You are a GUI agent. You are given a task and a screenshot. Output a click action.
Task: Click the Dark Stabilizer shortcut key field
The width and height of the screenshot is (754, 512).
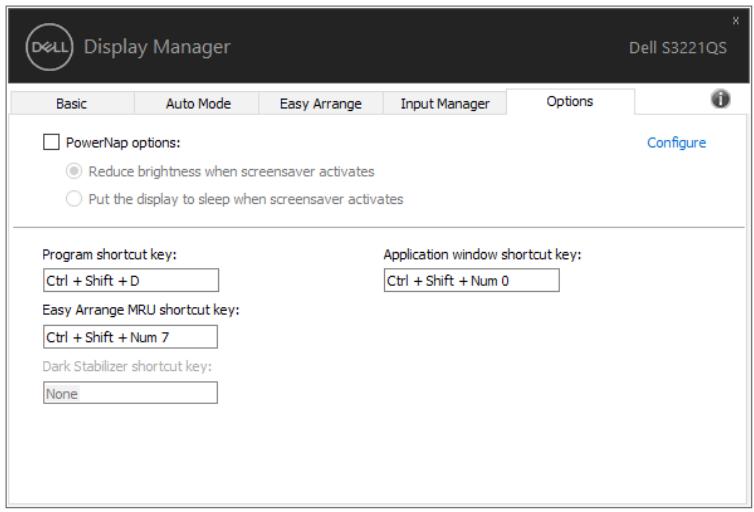pyautogui.click(x=130, y=393)
